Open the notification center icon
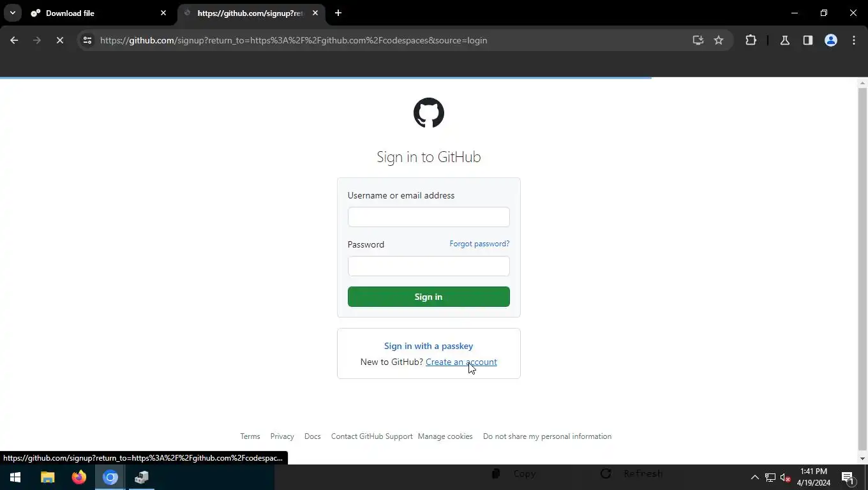868x490 pixels. (848, 477)
